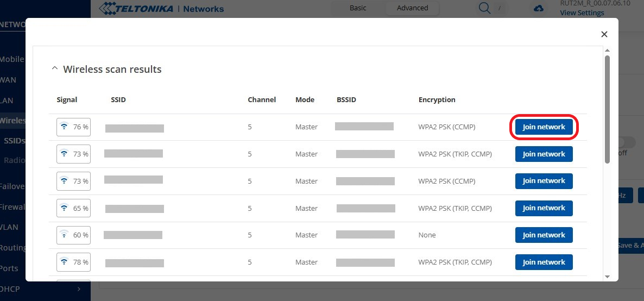Join the network with 78% signal
644x301 pixels.
(544, 262)
